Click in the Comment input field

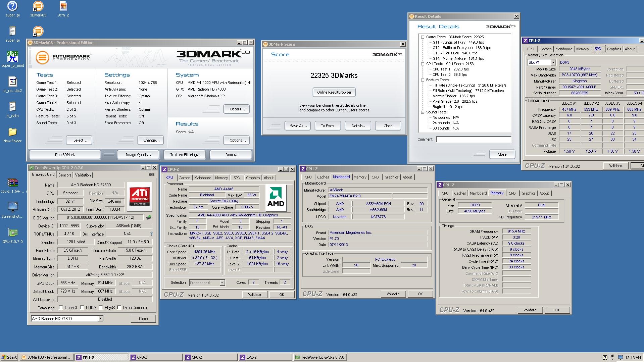pyautogui.click(x=474, y=139)
